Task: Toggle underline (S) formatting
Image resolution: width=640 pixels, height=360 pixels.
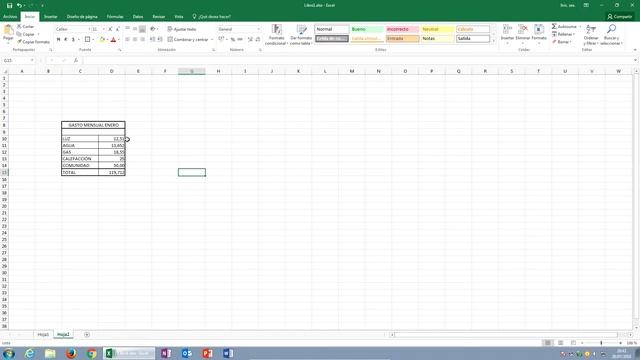Action: [x=73, y=40]
